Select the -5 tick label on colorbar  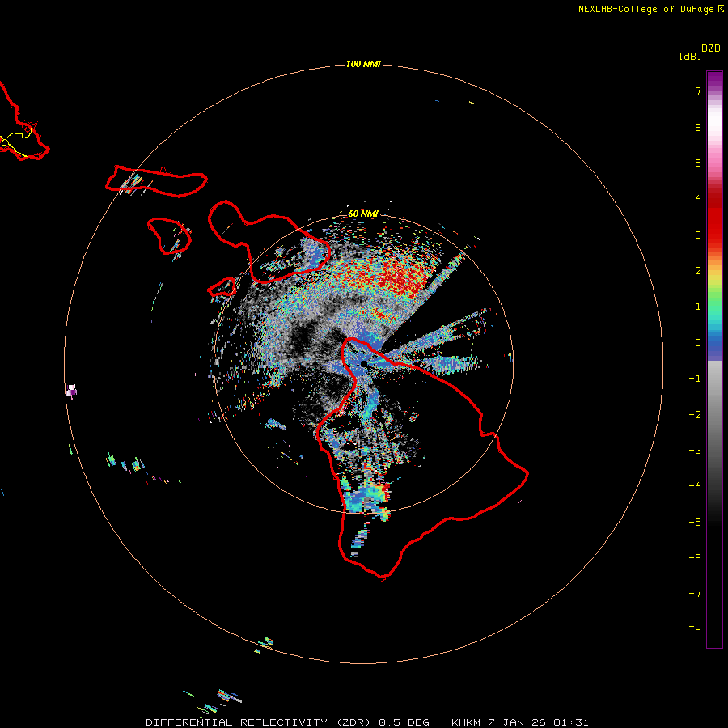pyautogui.click(x=695, y=523)
